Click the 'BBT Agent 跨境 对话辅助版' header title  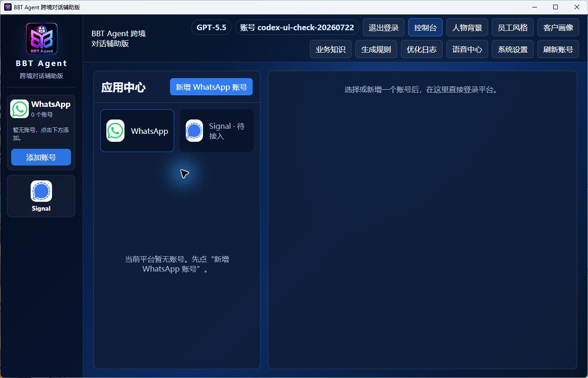pos(118,39)
